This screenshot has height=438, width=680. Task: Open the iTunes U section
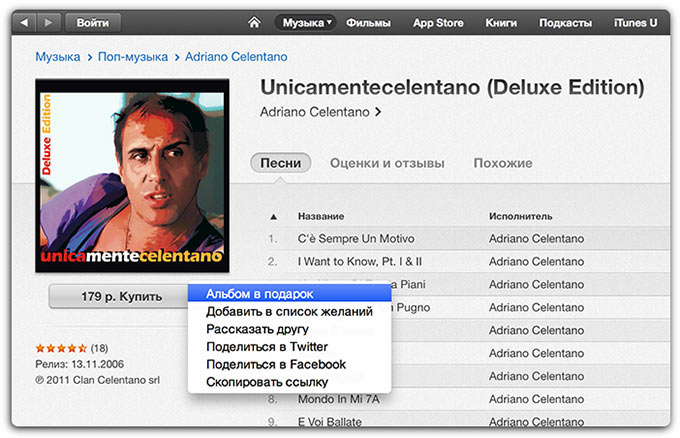(x=635, y=23)
